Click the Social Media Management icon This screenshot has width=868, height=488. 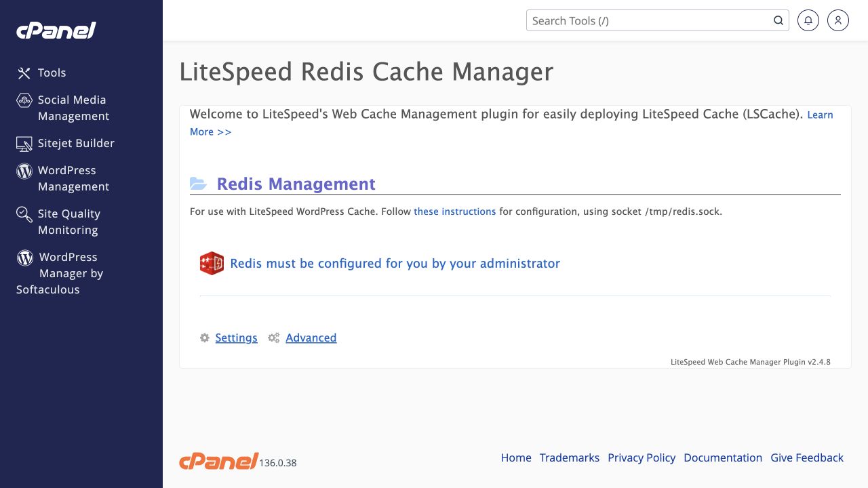(x=24, y=100)
